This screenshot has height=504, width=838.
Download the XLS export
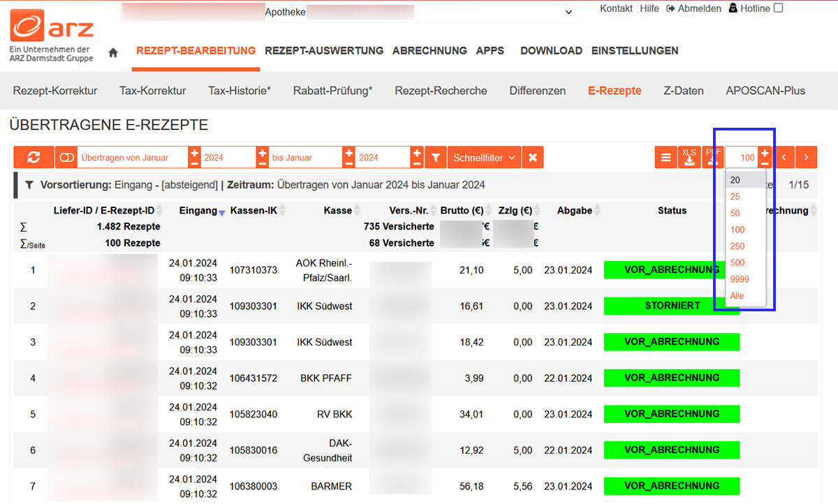coord(689,158)
